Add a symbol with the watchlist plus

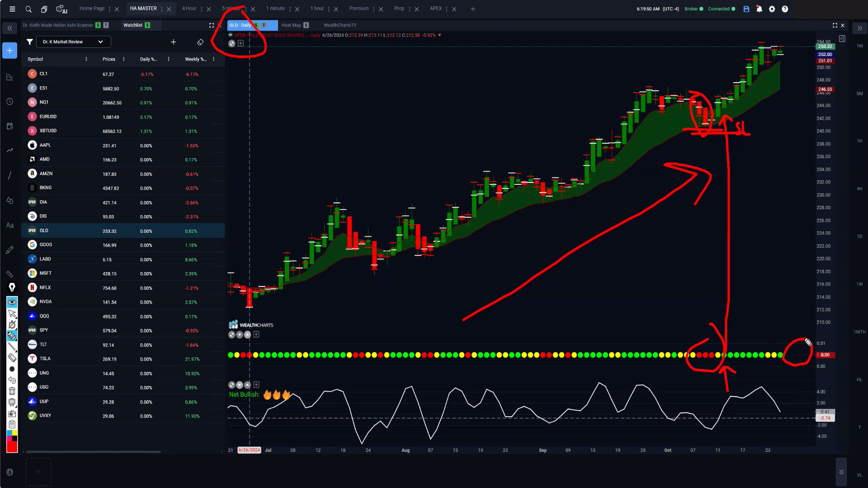[173, 42]
